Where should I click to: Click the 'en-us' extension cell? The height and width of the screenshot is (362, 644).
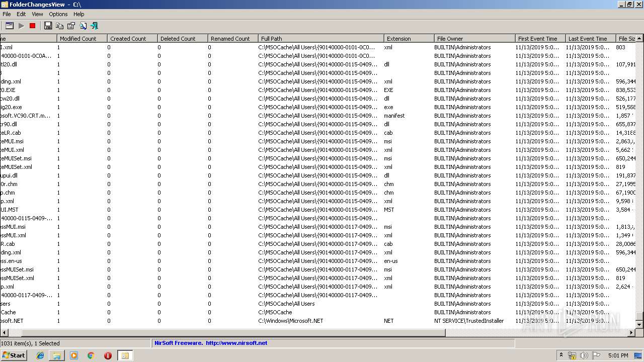pos(391,261)
